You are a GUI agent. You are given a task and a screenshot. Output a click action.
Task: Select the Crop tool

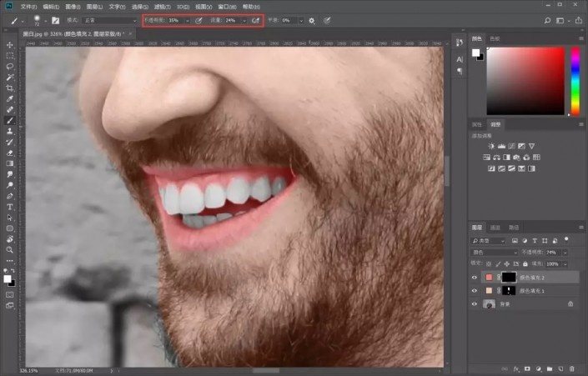coord(10,88)
